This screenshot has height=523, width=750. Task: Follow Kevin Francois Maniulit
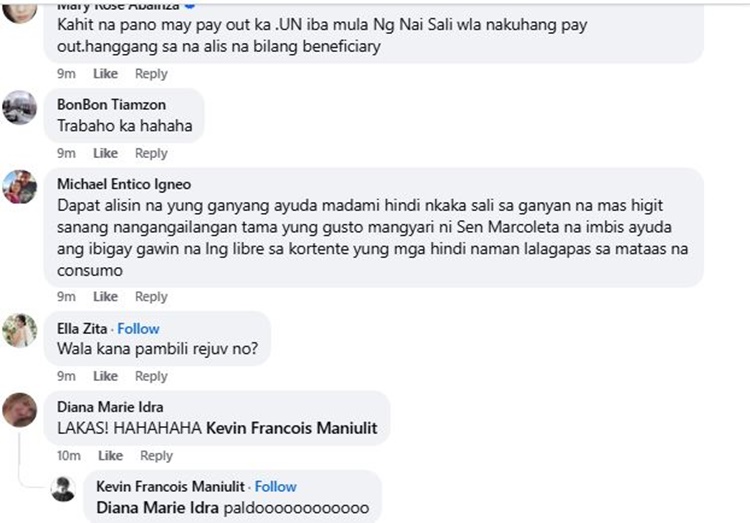pos(276,487)
